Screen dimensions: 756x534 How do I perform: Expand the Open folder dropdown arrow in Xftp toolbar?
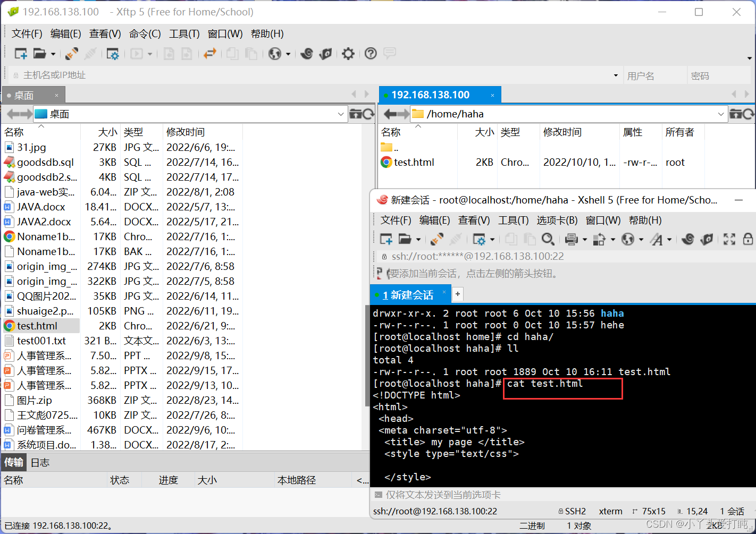tap(53, 54)
